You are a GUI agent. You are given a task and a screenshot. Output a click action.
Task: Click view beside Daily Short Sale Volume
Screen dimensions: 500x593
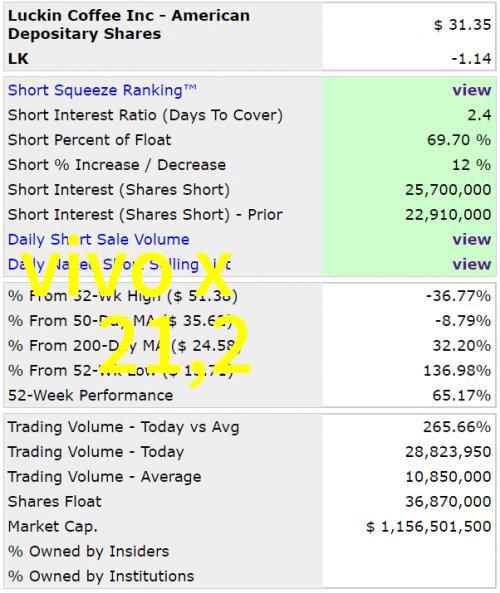click(472, 239)
